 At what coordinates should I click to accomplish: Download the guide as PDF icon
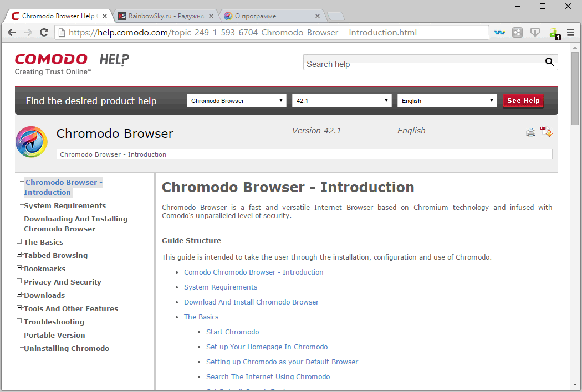547,131
